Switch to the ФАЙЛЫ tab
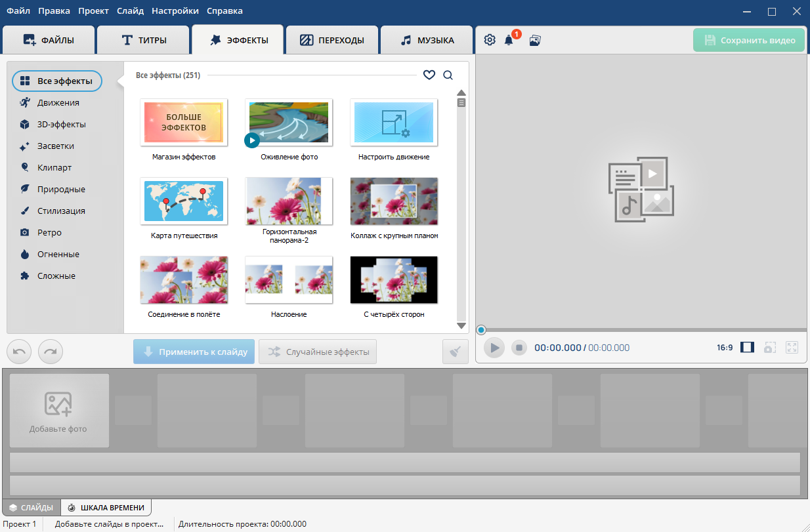This screenshot has height=532, width=810. point(49,40)
